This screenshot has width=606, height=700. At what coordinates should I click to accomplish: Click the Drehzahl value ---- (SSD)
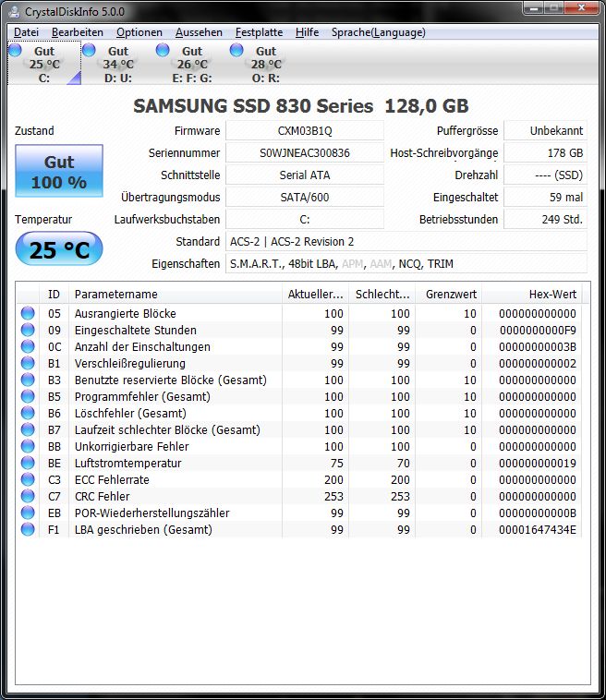click(545, 175)
